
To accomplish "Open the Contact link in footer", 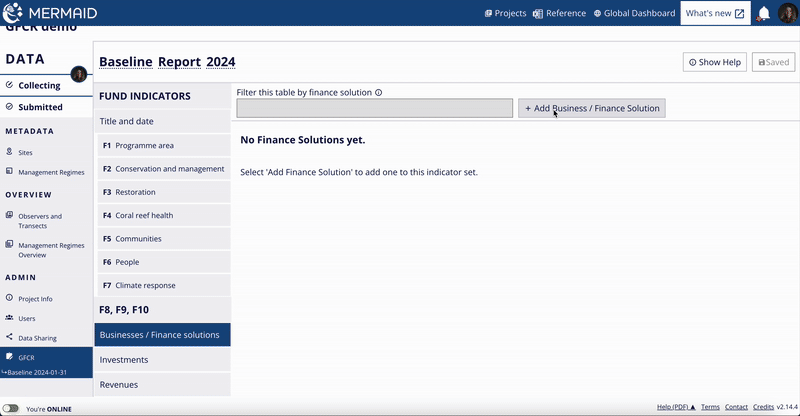I will pyautogui.click(x=736, y=407).
